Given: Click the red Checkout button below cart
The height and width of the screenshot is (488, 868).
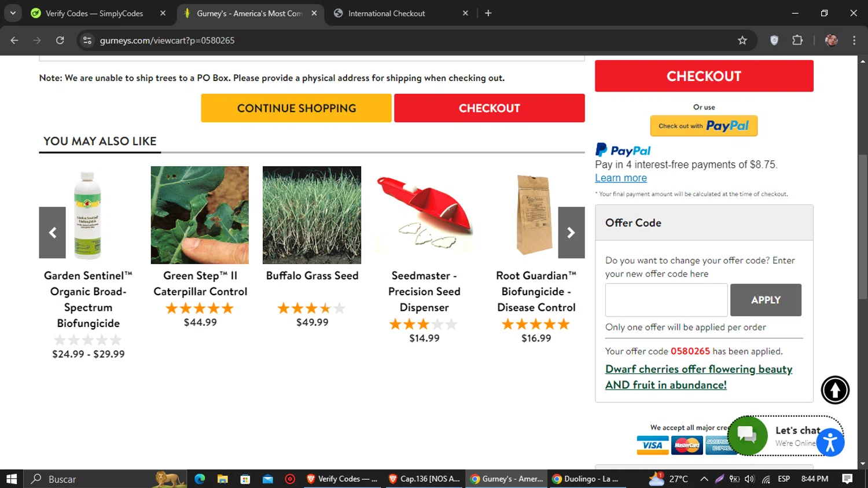Looking at the screenshot, I should coord(490,108).
